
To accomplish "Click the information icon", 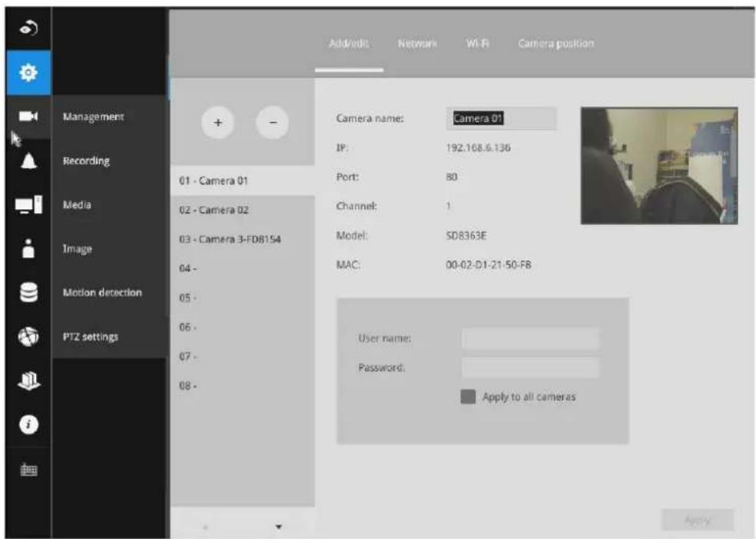I will tap(28, 424).
